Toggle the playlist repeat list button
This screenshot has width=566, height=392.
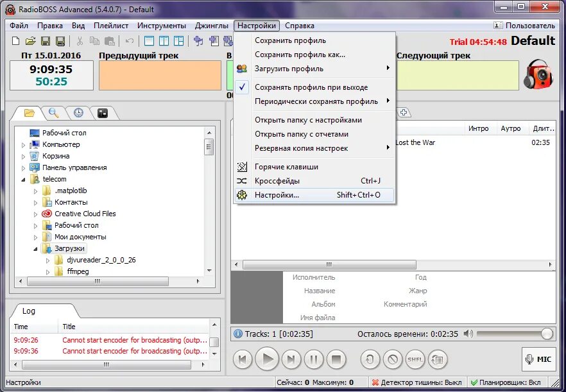pyautogui.click(x=438, y=359)
